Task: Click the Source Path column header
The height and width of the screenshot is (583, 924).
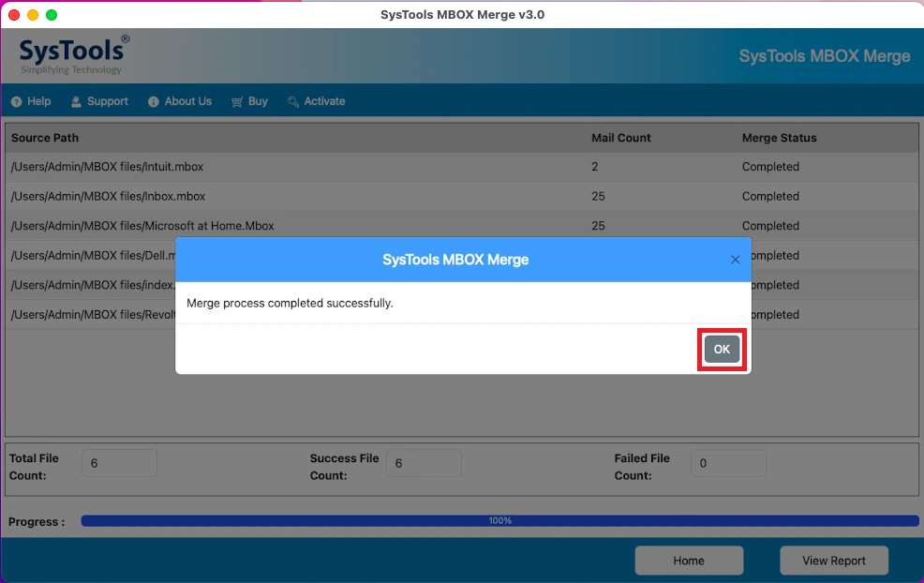Action: (x=45, y=138)
